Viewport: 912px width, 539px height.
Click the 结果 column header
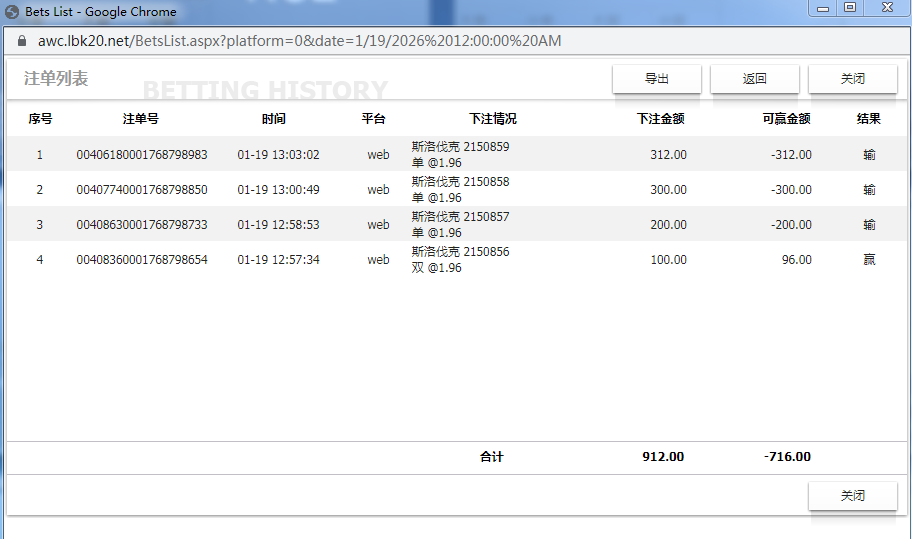pos(868,119)
